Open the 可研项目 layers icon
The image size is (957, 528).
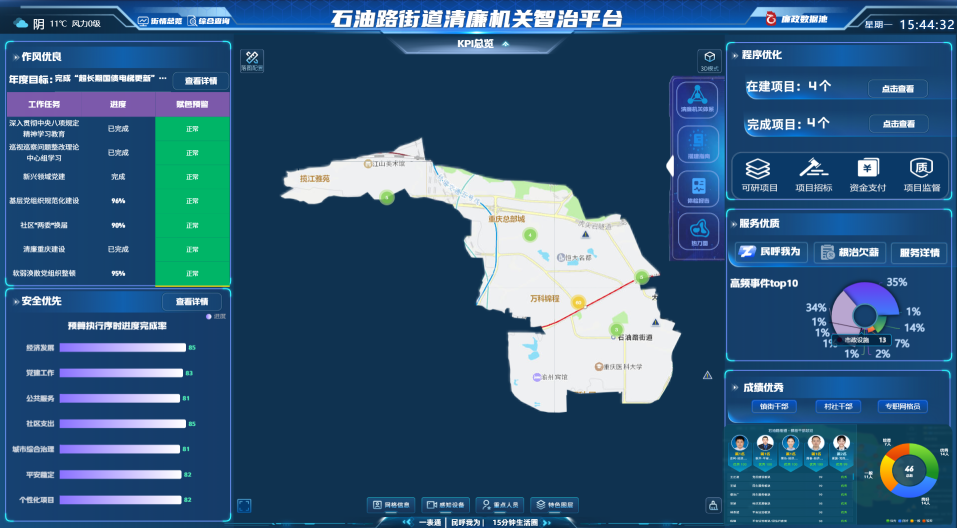point(759,175)
